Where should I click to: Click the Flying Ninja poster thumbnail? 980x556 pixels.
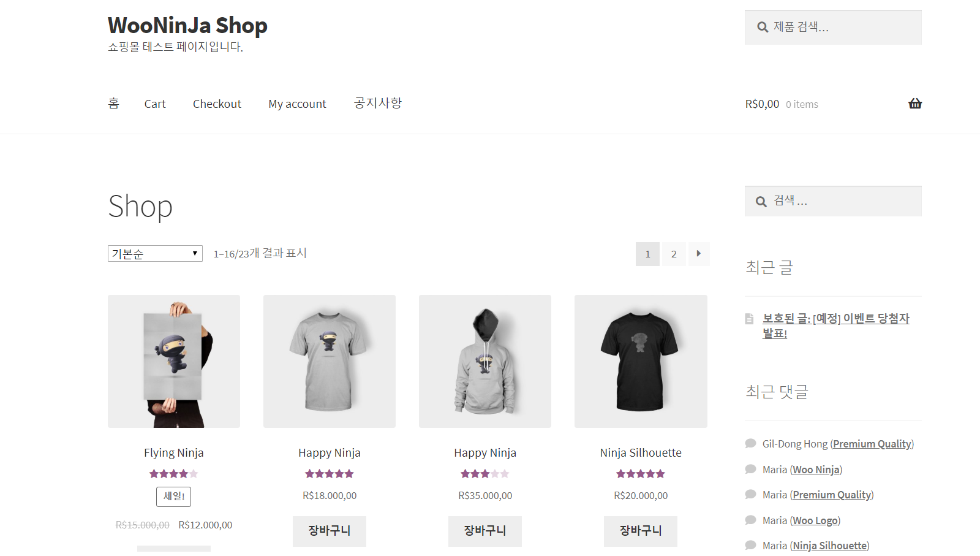click(174, 362)
